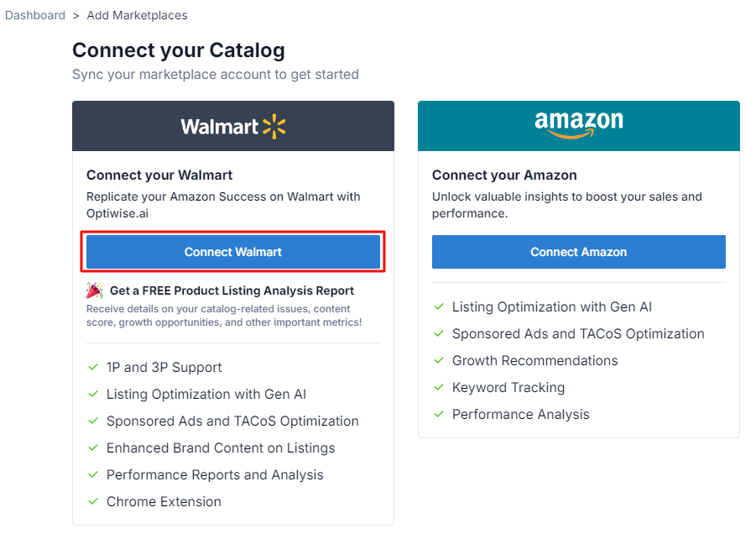Click checkmark next to Growth Recommendations
Viewport: 756px width, 534px height.
pyautogui.click(x=439, y=360)
